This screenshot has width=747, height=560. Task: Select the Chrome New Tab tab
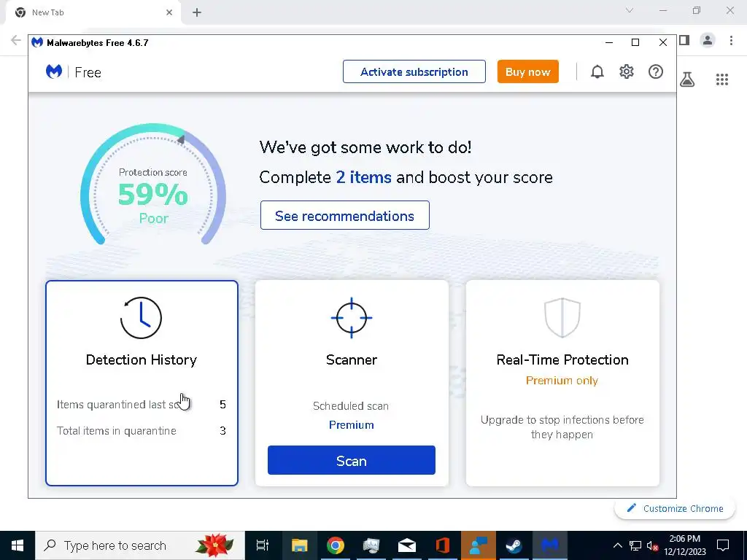coord(93,12)
